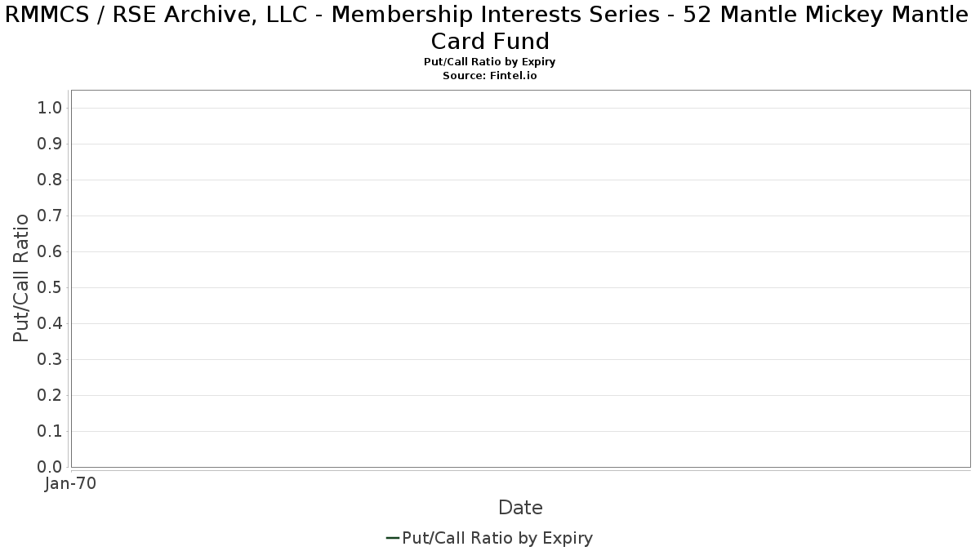980x551 pixels.
Task: Select the 0.7 y-axis tick label
Action: pyautogui.click(x=50, y=216)
